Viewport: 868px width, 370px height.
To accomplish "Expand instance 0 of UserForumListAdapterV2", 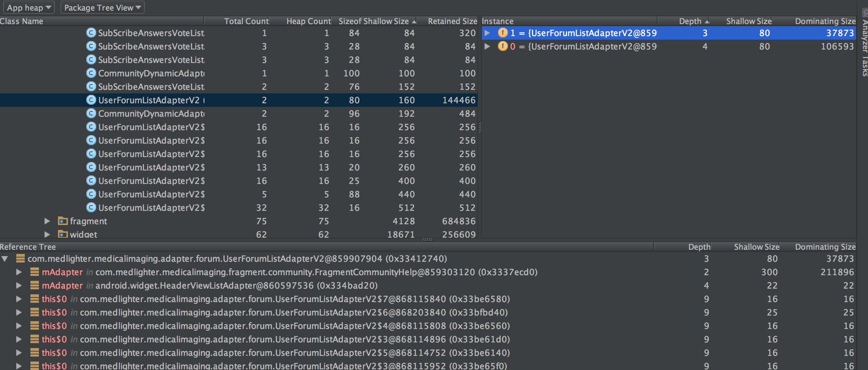I will (x=487, y=46).
